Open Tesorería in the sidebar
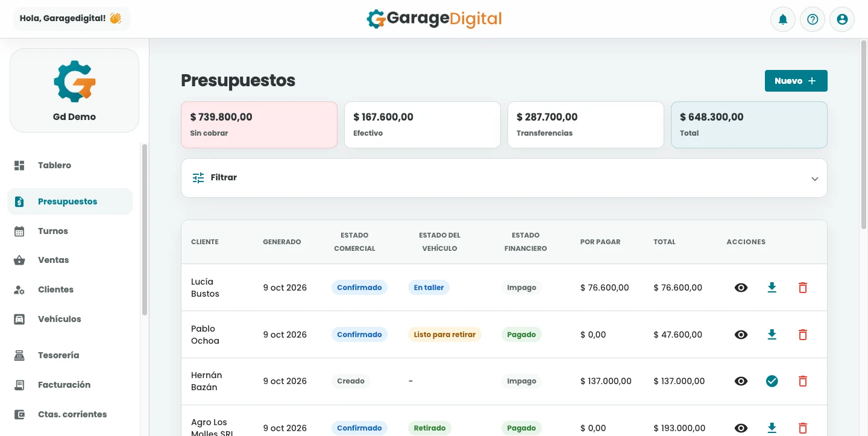This screenshot has height=436, width=868. pyautogui.click(x=70, y=355)
